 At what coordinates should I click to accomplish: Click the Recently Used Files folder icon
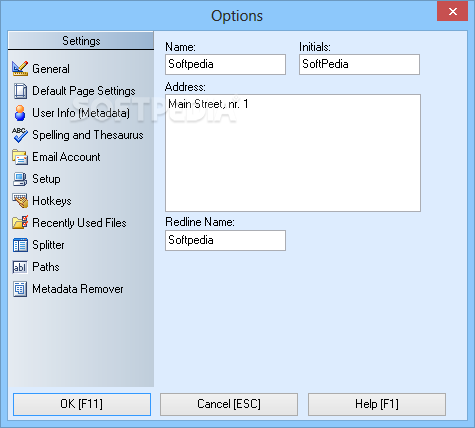click(x=20, y=223)
